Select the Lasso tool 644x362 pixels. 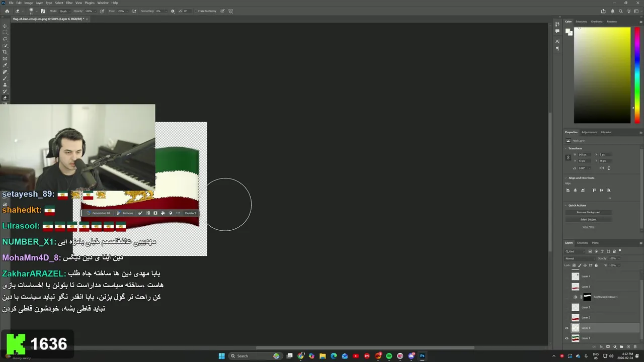tap(6, 39)
